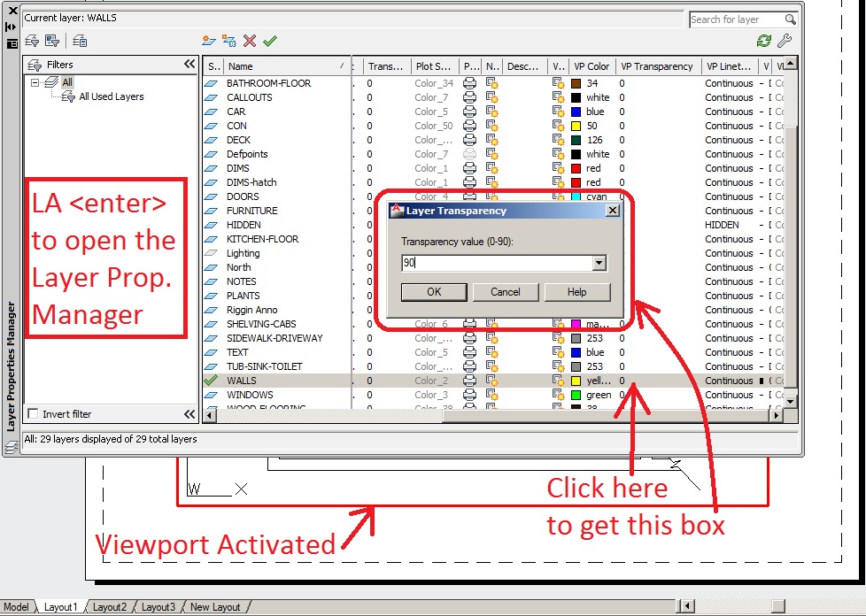Image resolution: width=866 pixels, height=616 pixels.
Task: Create a new group filter
Action: coord(53,40)
